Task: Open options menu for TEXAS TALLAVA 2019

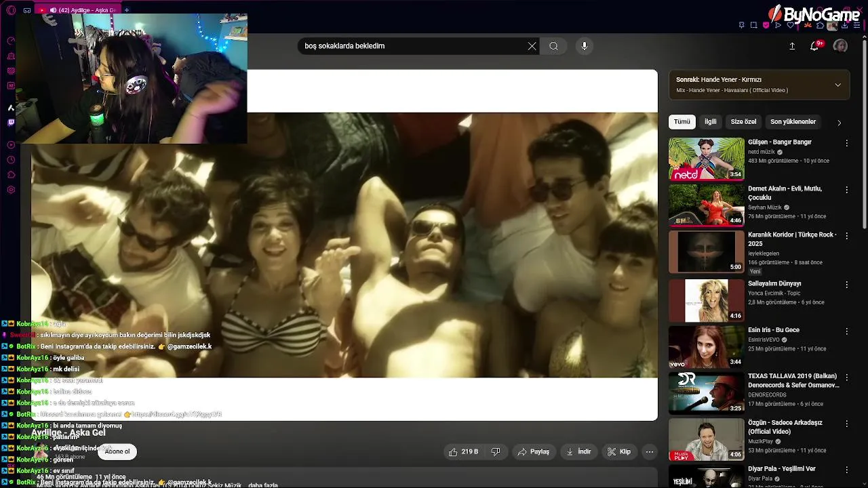Action: coord(846,377)
